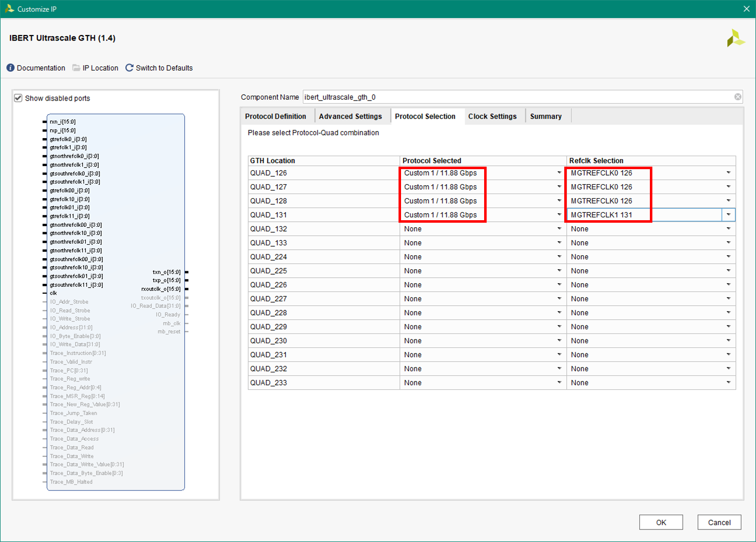Screen dimensions: 756x542
Task: Close the Customize IP window
Action: click(746, 9)
